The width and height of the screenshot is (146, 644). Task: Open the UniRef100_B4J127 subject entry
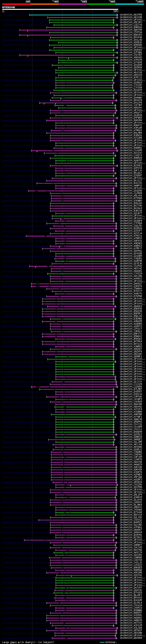[x=131, y=180]
